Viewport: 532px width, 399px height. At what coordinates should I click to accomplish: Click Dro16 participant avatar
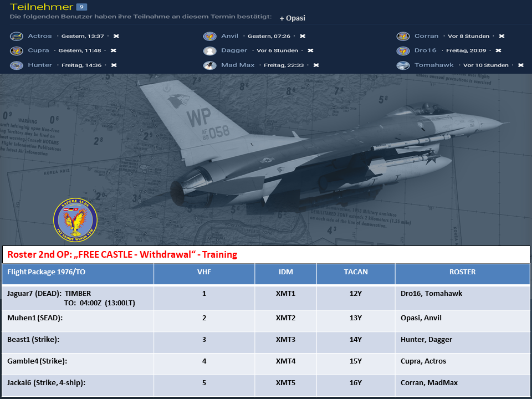403,50
